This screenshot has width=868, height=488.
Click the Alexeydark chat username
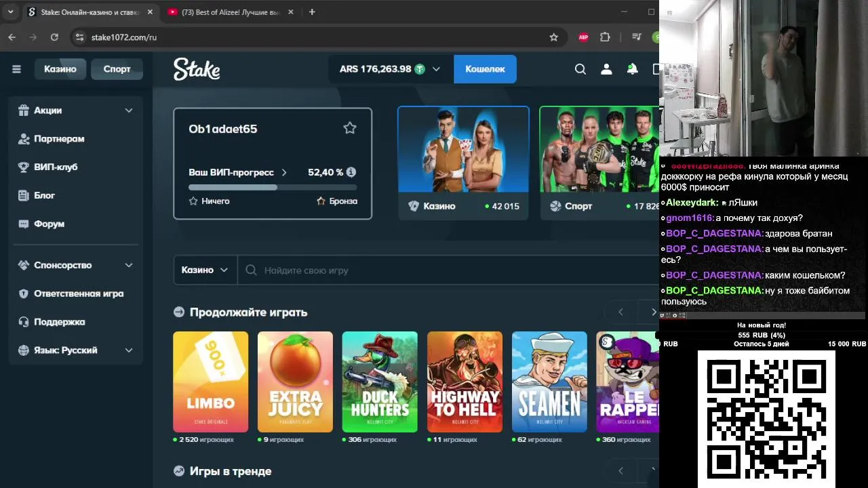(x=692, y=203)
